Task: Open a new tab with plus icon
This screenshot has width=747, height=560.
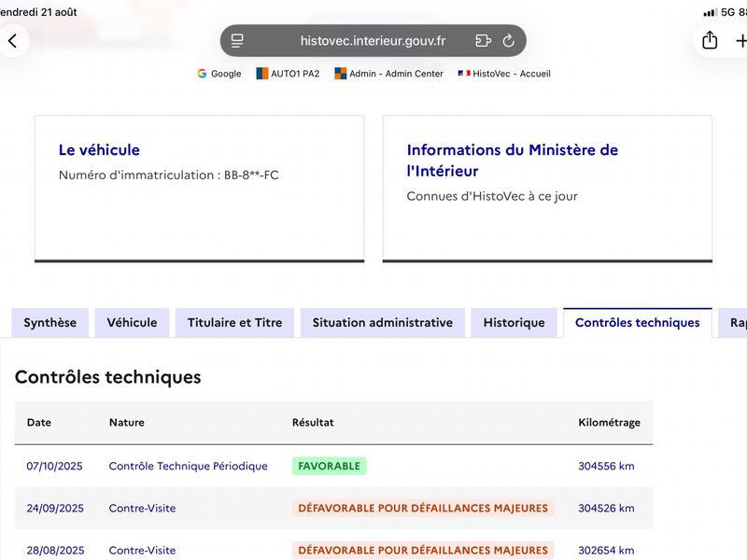Action: [x=740, y=41]
